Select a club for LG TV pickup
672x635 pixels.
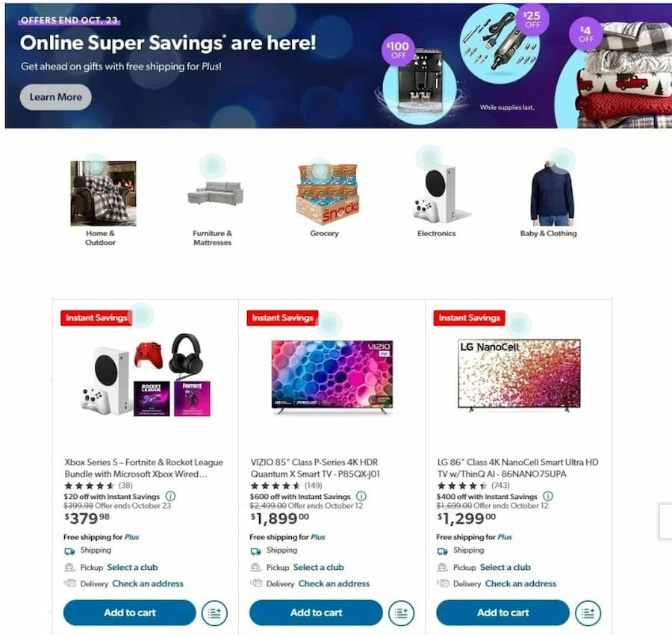[x=505, y=567]
